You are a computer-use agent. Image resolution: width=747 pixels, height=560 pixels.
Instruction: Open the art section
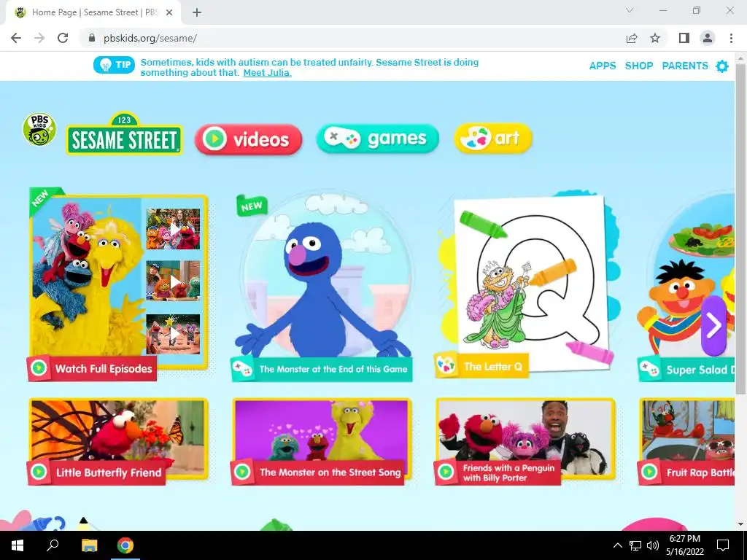pyautogui.click(x=493, y=139)
